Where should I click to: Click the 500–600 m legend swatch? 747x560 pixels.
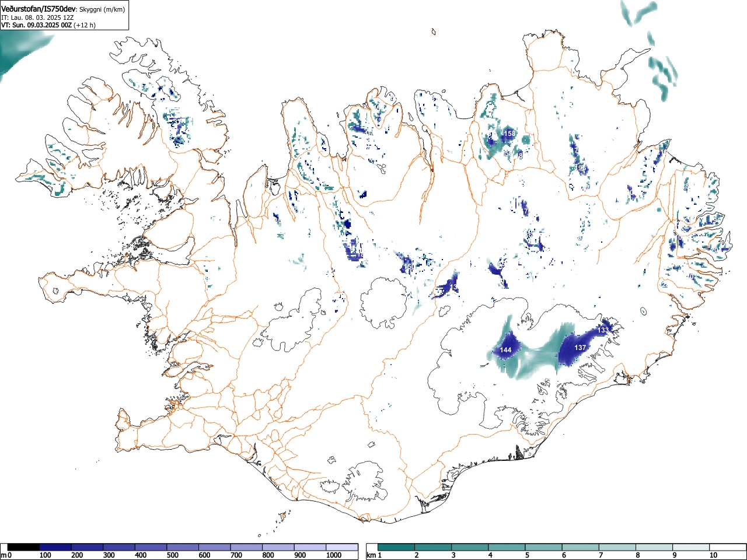(x=183, y=547)
